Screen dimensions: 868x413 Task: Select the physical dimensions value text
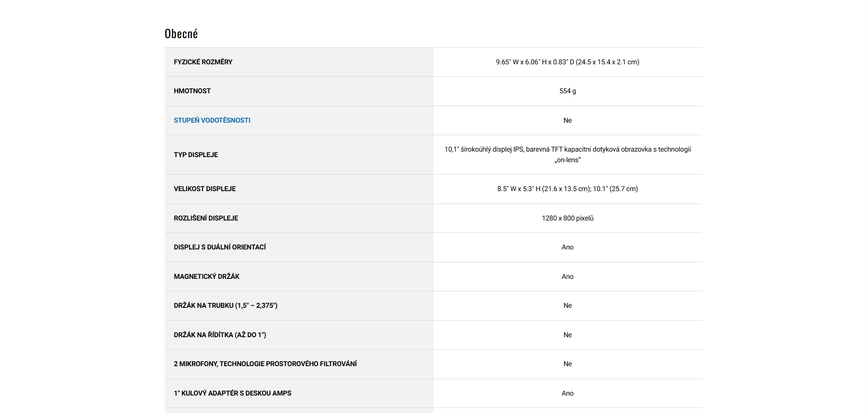coord(567,62)
